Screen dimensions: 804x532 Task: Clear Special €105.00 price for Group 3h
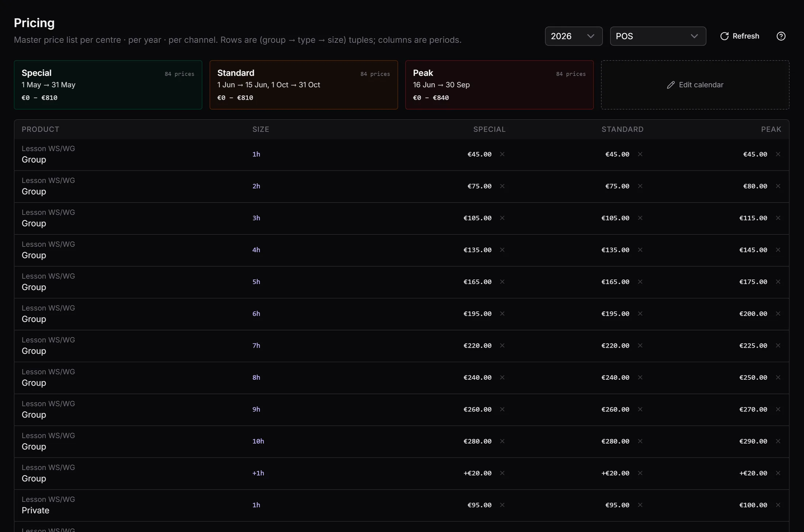click(x=502, y=218)
